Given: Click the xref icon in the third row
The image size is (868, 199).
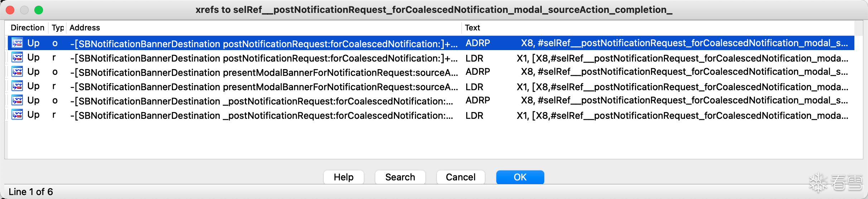Looking at the screenshot, I should point(17,72).
